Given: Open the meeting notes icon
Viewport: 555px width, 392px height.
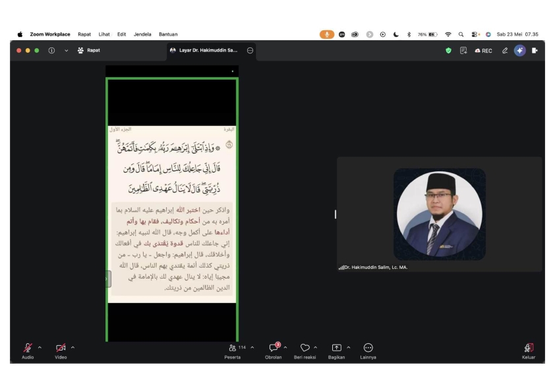Looking at the screenshot, I should point(463,51).
